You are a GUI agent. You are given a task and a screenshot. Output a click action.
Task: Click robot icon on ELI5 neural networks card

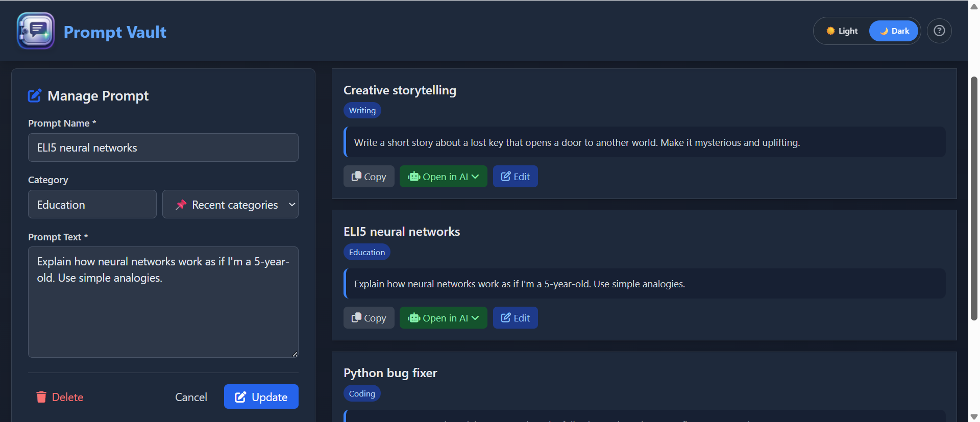tap(414, 318)
